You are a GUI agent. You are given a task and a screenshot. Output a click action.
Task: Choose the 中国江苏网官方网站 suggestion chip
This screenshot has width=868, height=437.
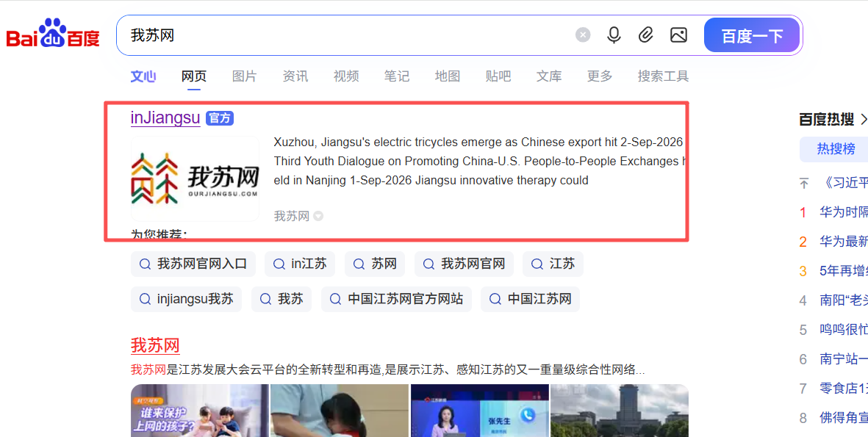(396, 299)
